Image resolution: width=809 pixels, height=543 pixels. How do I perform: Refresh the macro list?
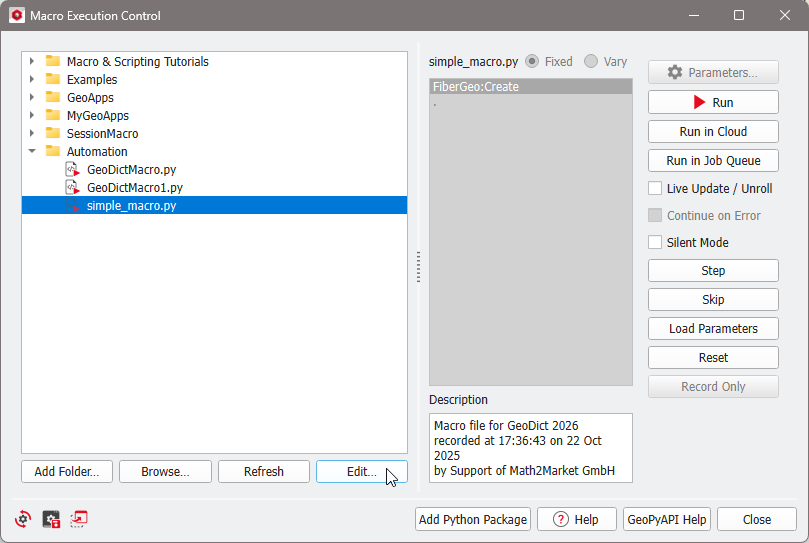264,471
